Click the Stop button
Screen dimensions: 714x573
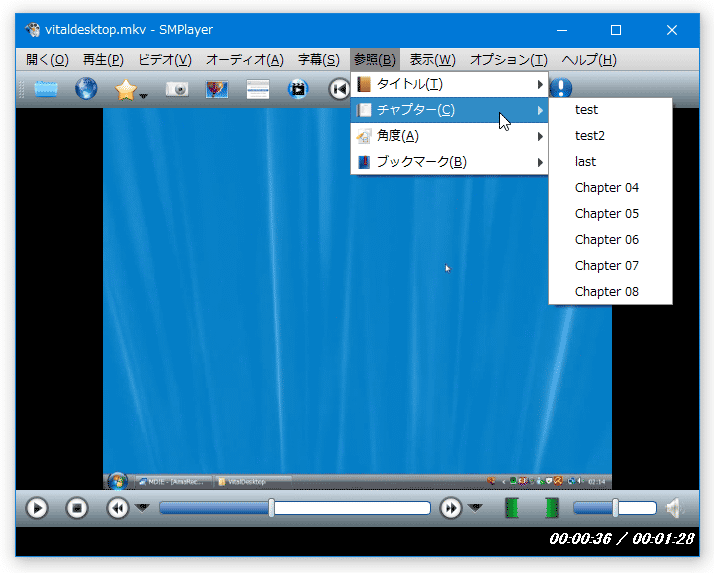click(77, 508)
